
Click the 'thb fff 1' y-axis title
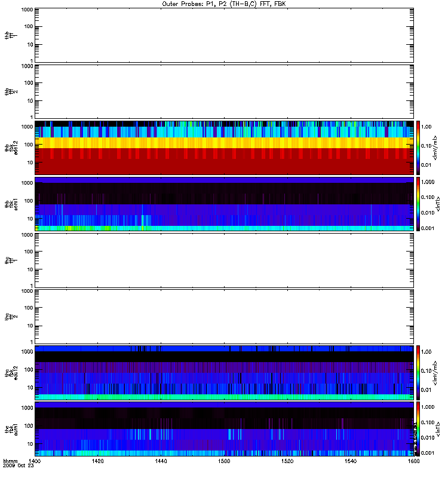tap(11, 35)
